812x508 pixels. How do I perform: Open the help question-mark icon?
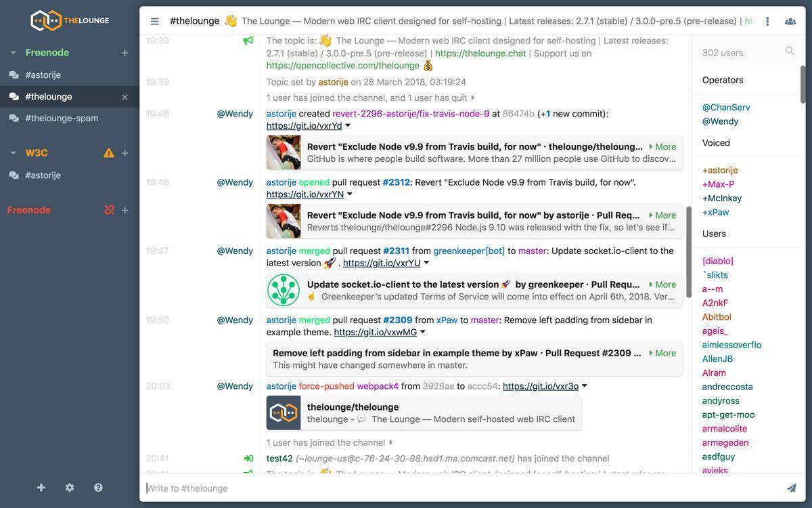coord(98,488)
